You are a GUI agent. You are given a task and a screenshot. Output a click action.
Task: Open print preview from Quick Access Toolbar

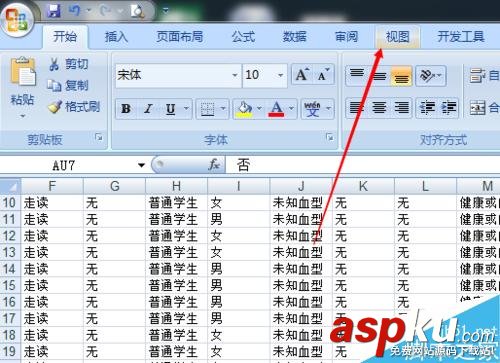pyautogui.click(x=137, y=11)
